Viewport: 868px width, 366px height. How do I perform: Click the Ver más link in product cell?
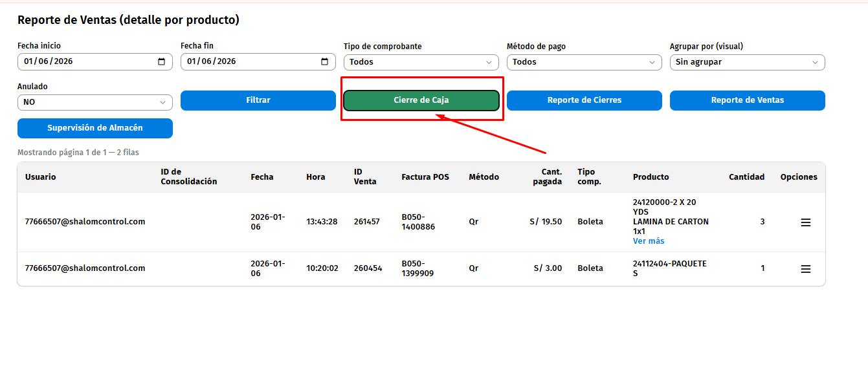coord(648,241)
